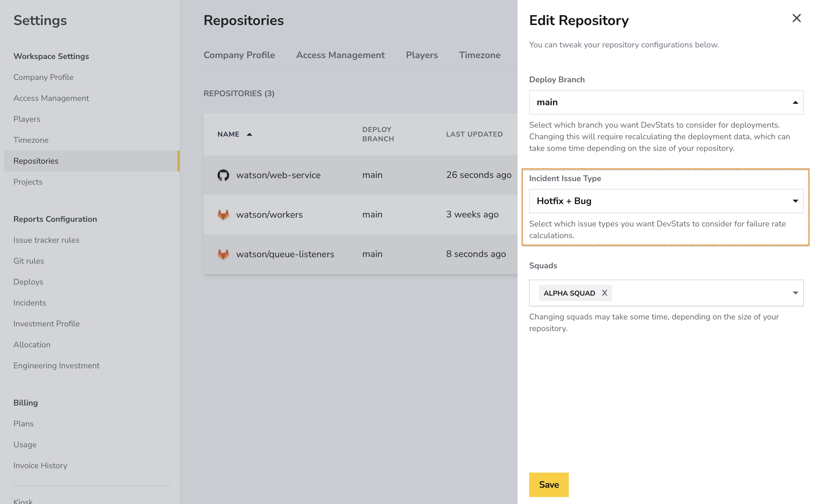Click the '3 weeks ago' cell

(472, 215)
